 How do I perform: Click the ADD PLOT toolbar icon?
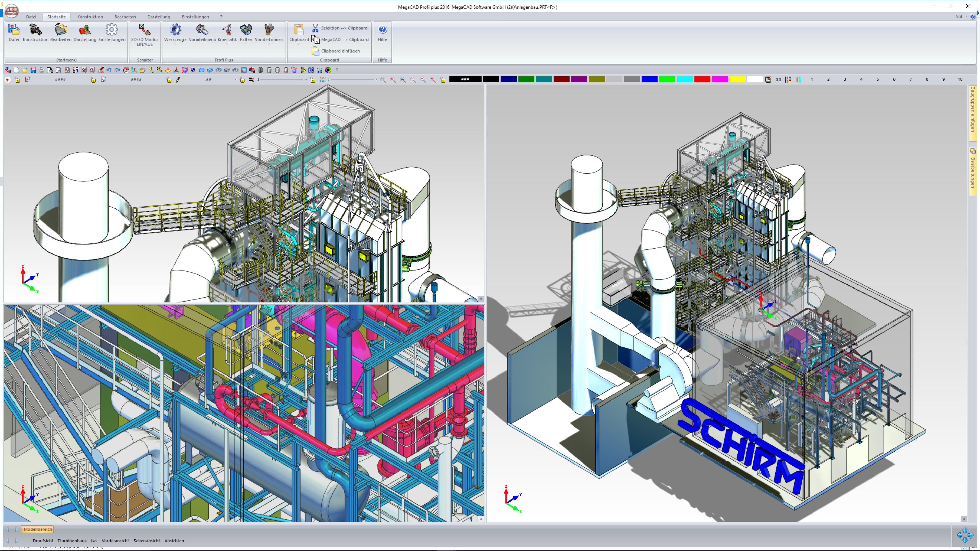point(126,70)
